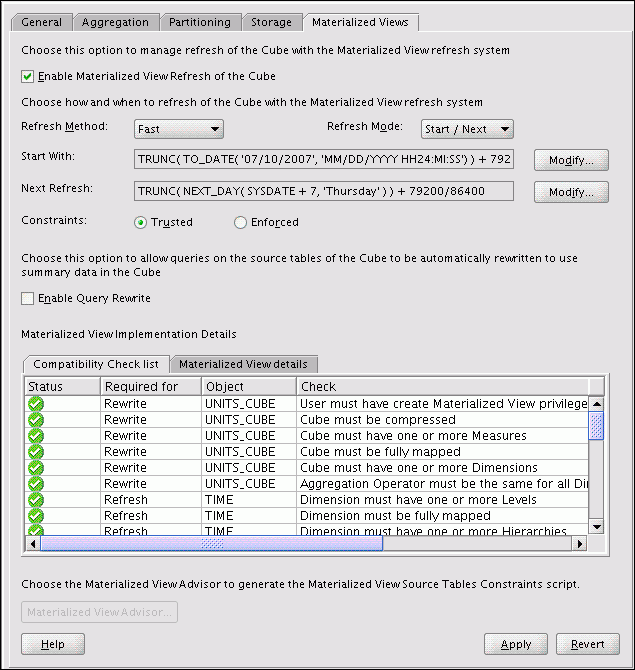Image resolution: width=635 pixels, height=670 pixels.
Task: Click UNITS_CUBE in the compressed check row
Action: [240, 420]
